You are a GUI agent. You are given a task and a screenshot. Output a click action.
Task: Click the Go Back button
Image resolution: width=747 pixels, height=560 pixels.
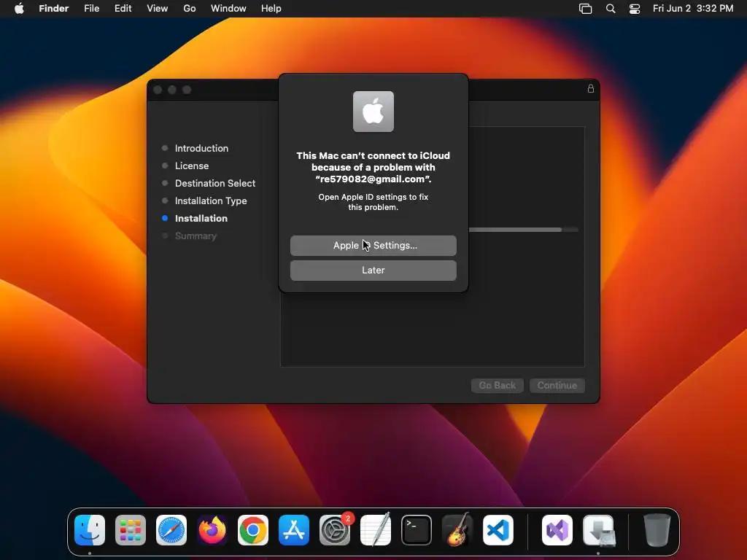[x=497, y=385]
